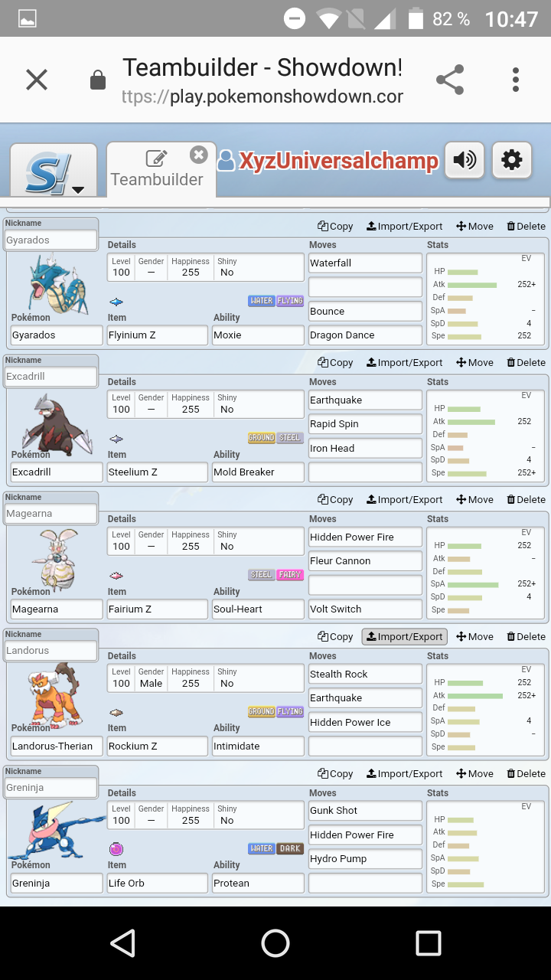This screenshot has height=980, width=551.
Task: Edit the Flyinium Z item field
Action: (x=158, y=335)
